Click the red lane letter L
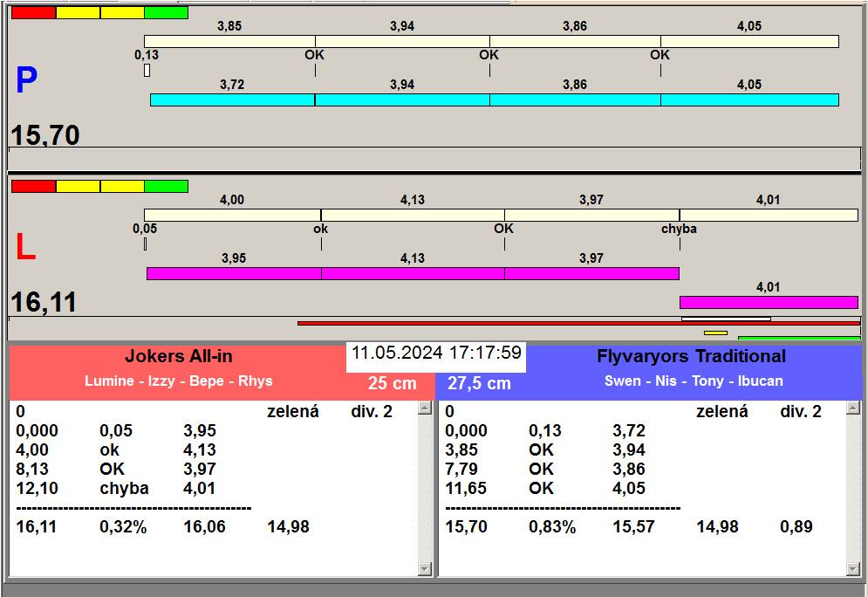868x597 pixels. click(25, 247)
